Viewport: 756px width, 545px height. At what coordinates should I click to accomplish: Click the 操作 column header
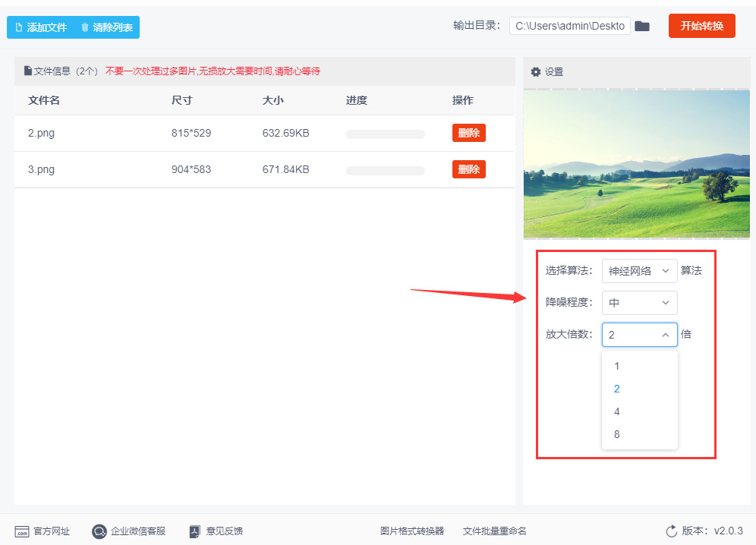(x=463, y=100)
